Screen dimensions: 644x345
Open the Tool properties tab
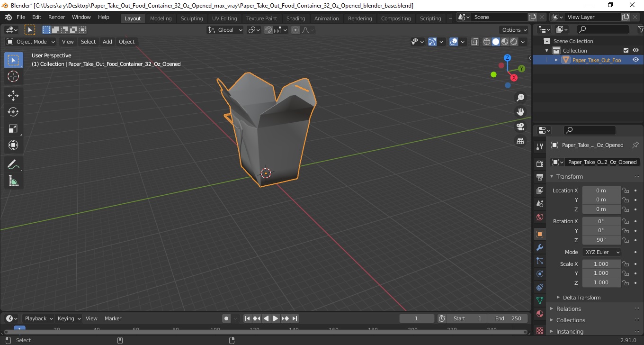click(x=539, y=147)
